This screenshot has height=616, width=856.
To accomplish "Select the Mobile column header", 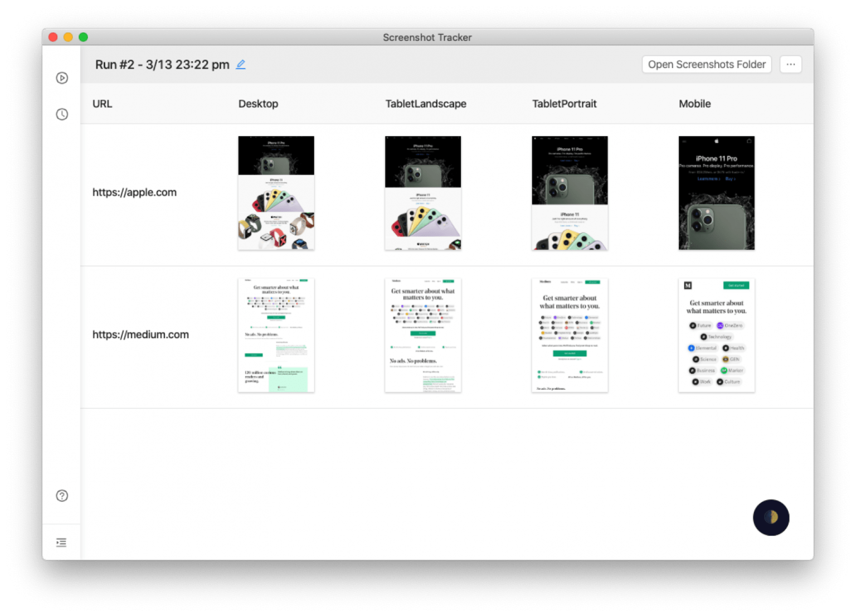I will point(694,104).
